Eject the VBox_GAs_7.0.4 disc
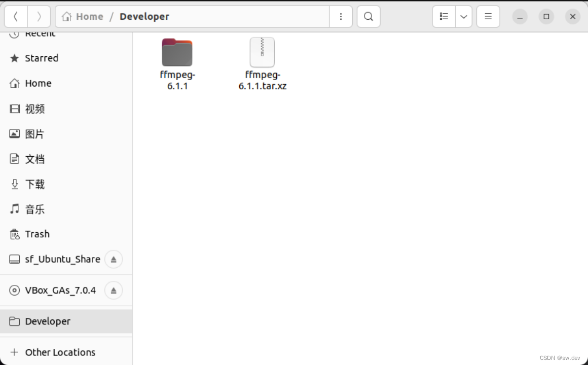This screenshot has height=365, width=588. coord(113,290)
